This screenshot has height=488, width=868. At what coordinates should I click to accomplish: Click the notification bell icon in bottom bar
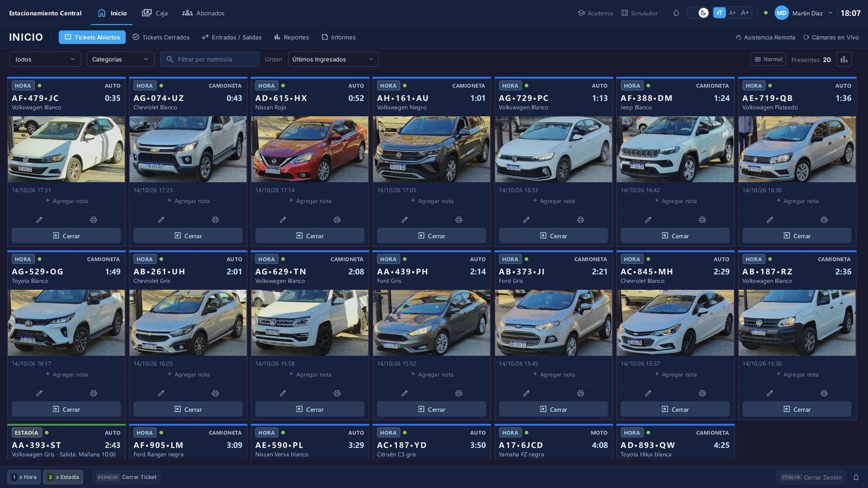pyautogui.click(x=856, y=477)
